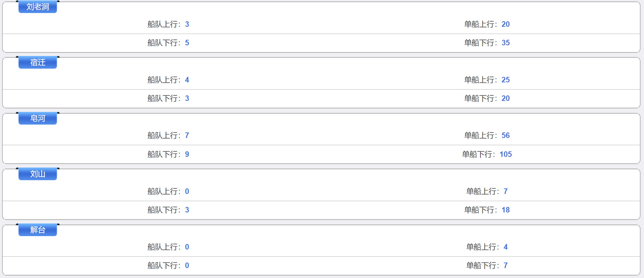The height and width of the screenshot is (278, 644).
Task: Open 宿迁 船队上行 count 4
Action: pos(187,80)
